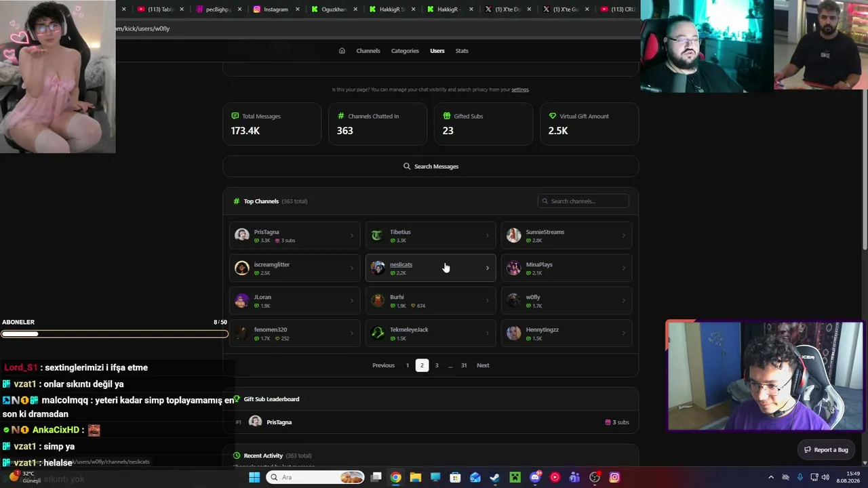
Task: Expand the MinaPlays channel row arrow
Action: tap(624, 268)
